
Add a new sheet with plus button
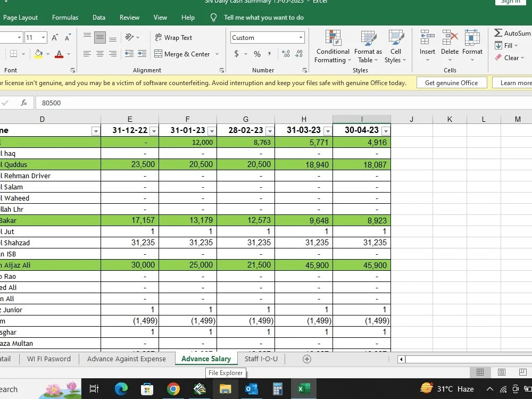[x=307, y=359]
